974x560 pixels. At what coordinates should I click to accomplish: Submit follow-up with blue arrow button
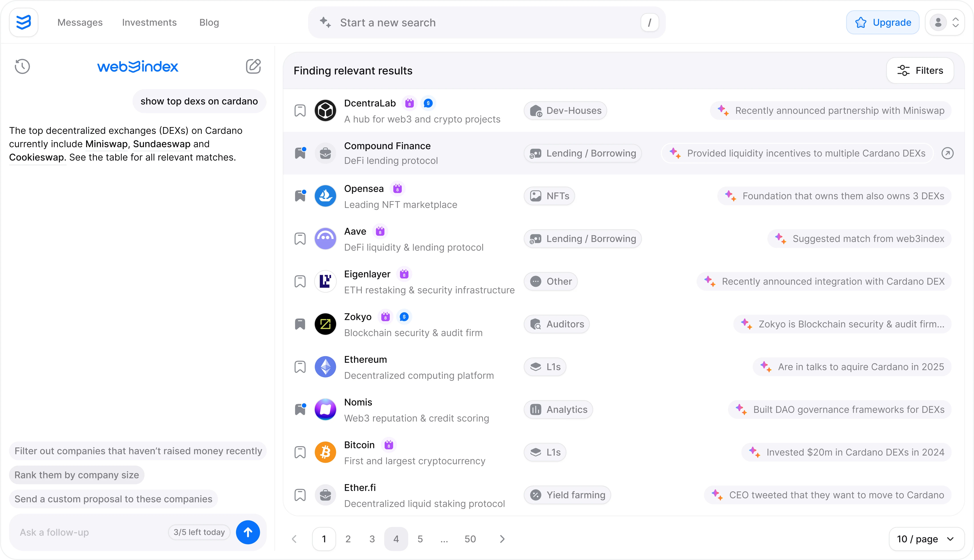[x=248, y=532]
